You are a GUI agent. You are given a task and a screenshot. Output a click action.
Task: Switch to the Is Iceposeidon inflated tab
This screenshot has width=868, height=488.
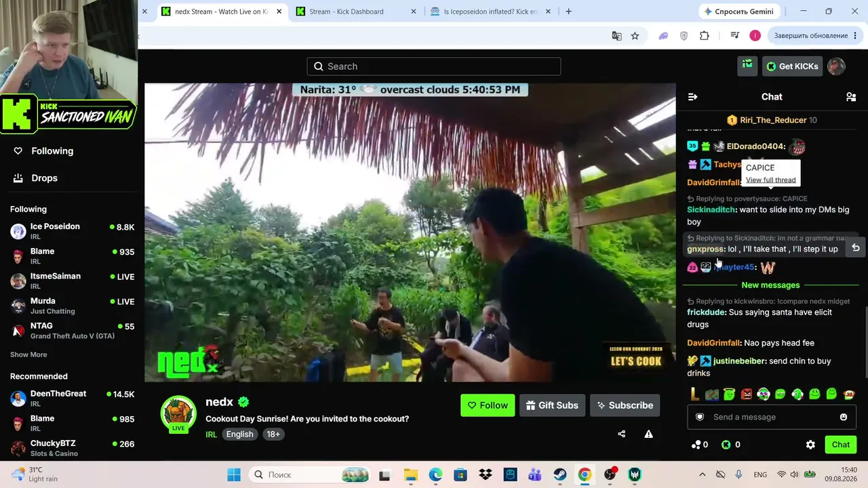[492, 12]
